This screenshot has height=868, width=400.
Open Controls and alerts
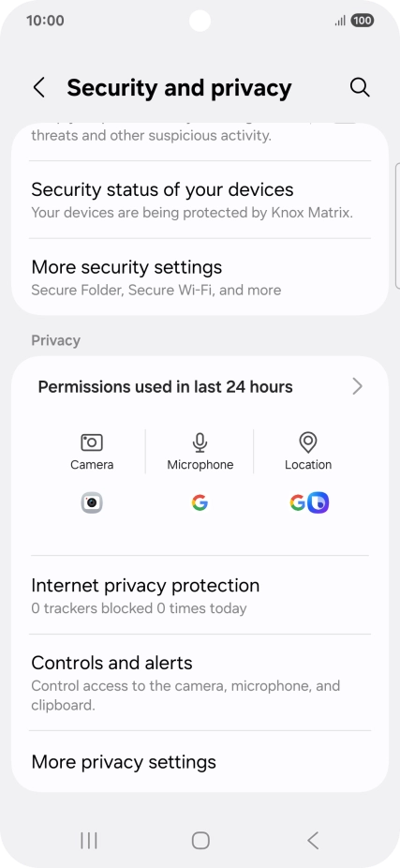(200, 682)
